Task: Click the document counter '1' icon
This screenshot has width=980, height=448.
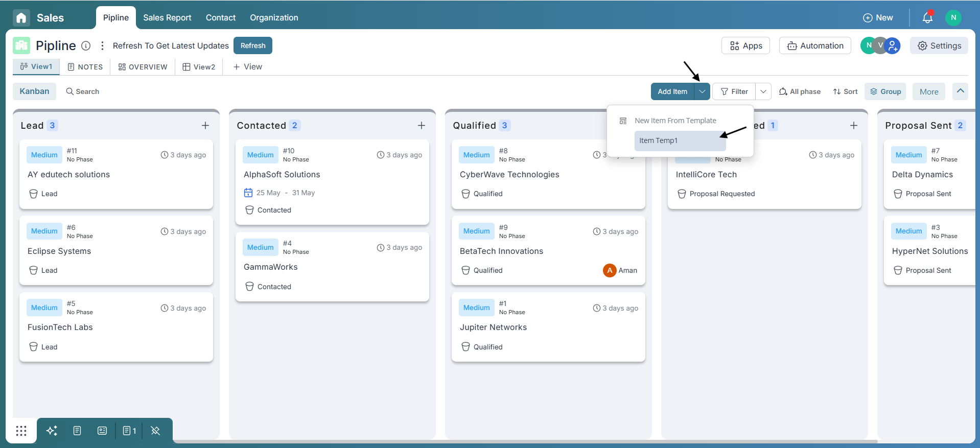Action: [129, 431]
